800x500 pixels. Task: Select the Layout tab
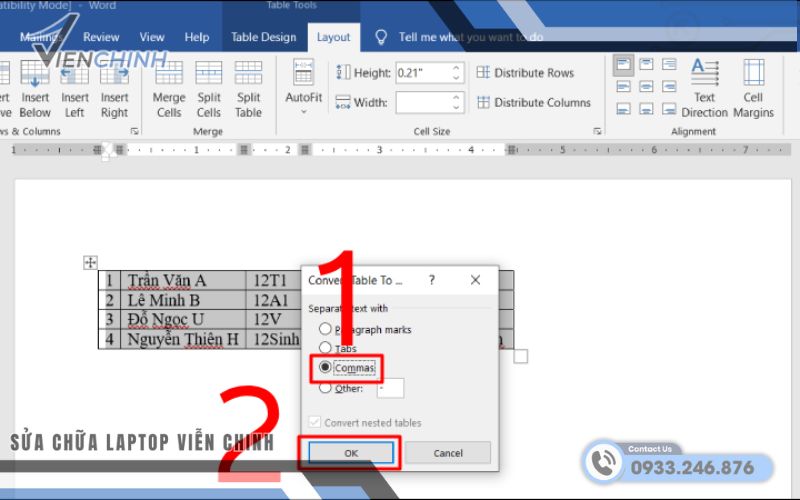(333, 37)
